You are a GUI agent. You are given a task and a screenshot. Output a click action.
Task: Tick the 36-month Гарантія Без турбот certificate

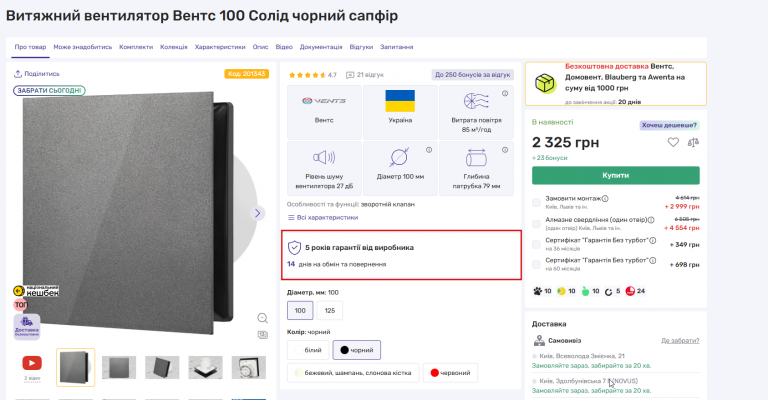pos(537,244)
